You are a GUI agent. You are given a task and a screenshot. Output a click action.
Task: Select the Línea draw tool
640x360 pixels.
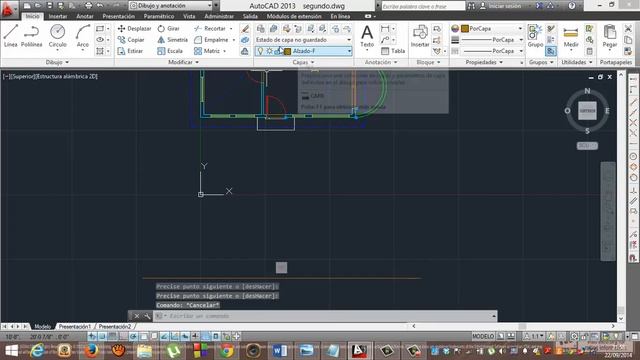(x=11, y=36)
